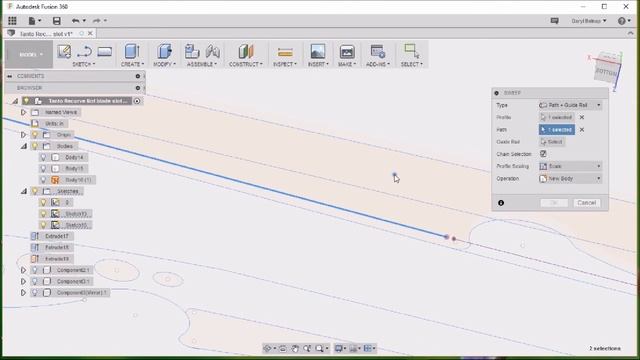Open the Profile Scaling dropdown
This screenshot has height=360, width=640.
tap(570, 166)
